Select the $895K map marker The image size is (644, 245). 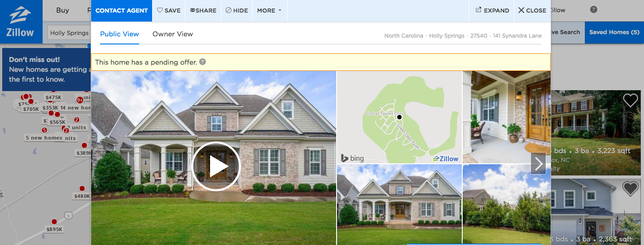[x=55, y=229]
